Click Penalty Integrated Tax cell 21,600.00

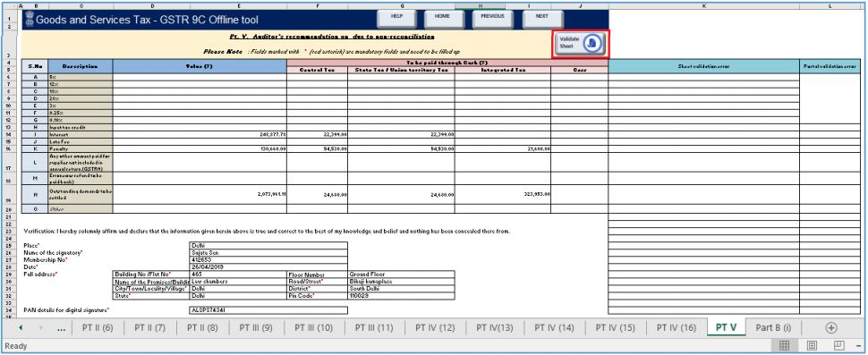tap(503, 148)
